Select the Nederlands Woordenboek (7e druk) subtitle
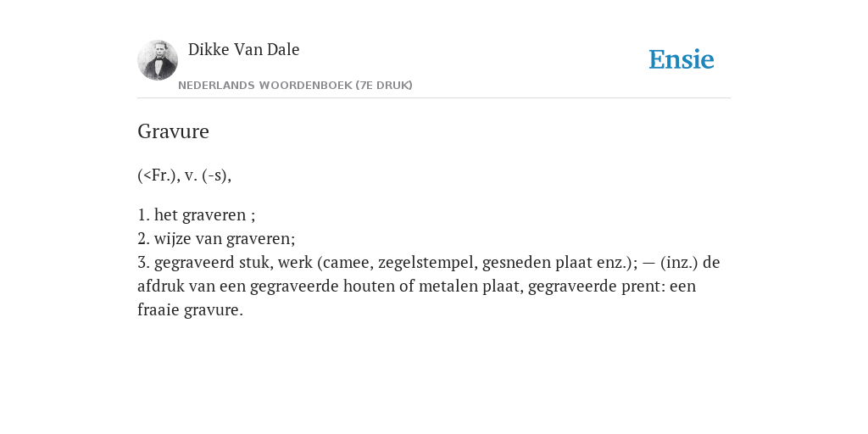Image resolution: width=868 pixels, height=434 pixels. [295, 86]
